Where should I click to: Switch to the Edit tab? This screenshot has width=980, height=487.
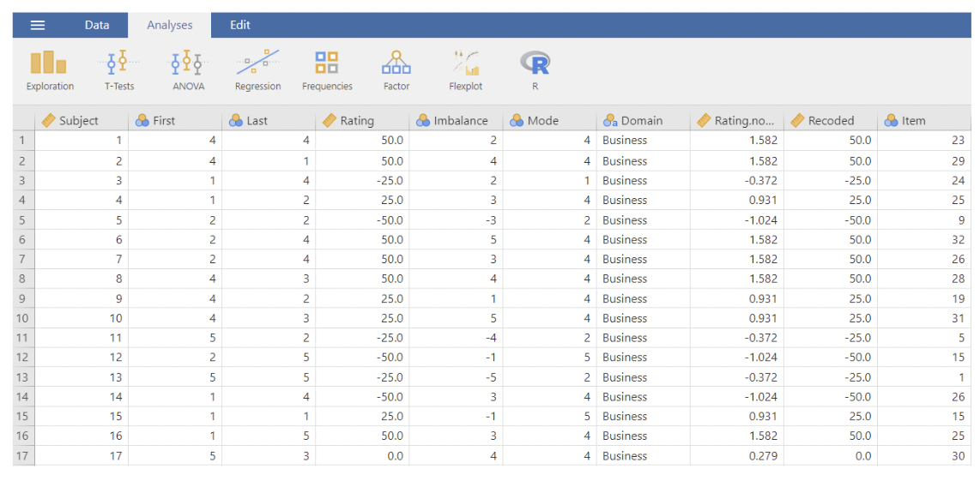click(x=240, y=25)
